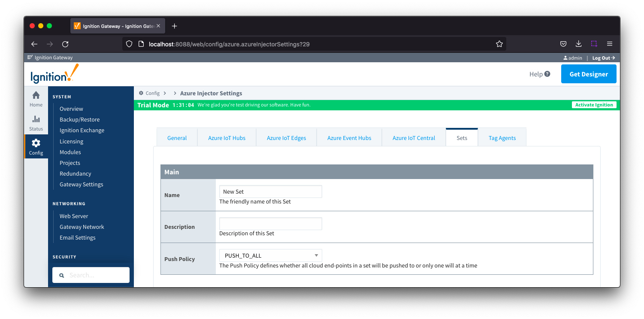The height and width of the screenshot is (319, 644).
Task: Open Gateway Settings in the sidebar
Action: (x=81, y=184)
